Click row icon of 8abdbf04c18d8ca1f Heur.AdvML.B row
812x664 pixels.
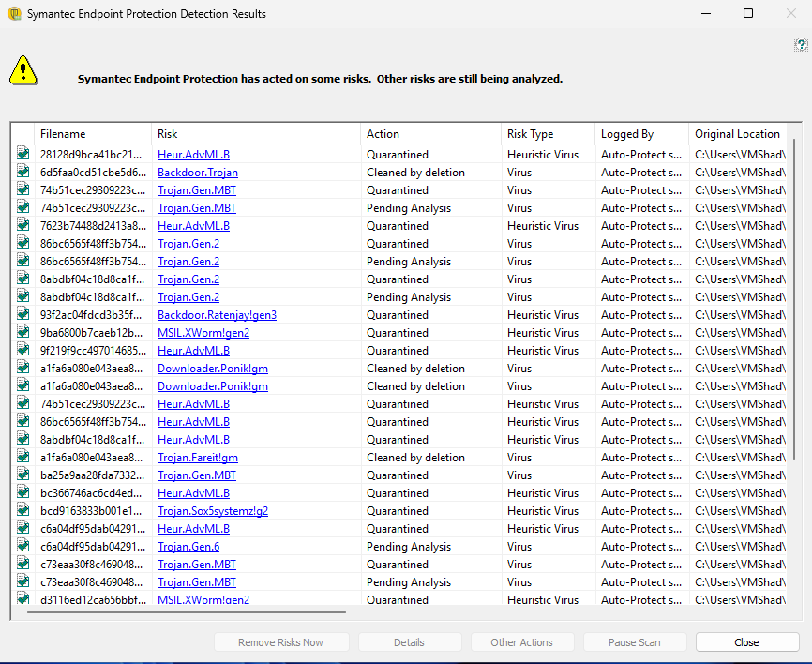point(23,438)
